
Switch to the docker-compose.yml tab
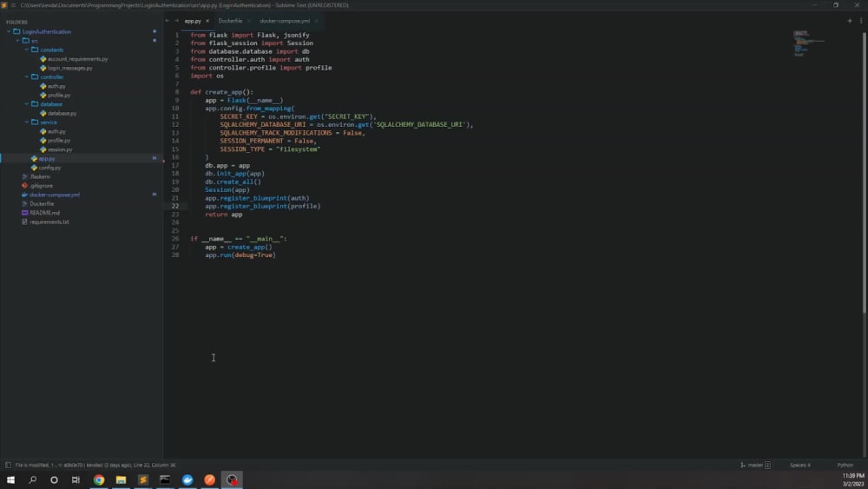pos(285,21)
